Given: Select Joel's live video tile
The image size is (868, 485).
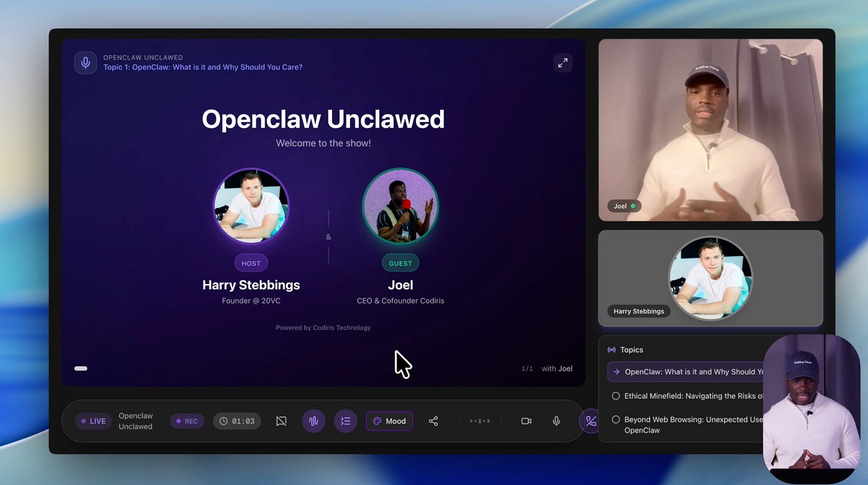Looking at the screenshot, I should click(x=711, y=130).
